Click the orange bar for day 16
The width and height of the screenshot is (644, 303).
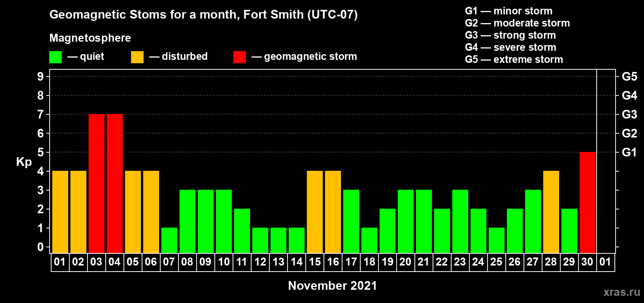point(333,212)
